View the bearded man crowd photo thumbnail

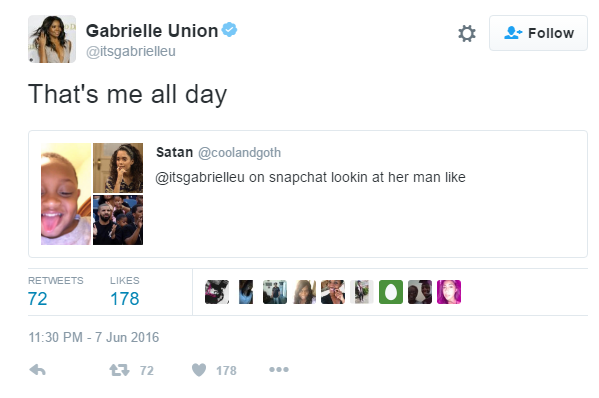pos(118,220)
